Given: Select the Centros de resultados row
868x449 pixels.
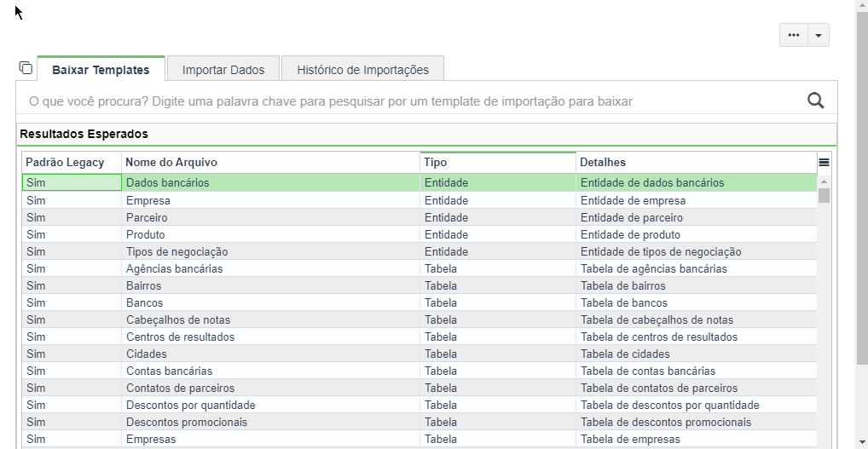Looking at the screenshot, I should point(419,337).
